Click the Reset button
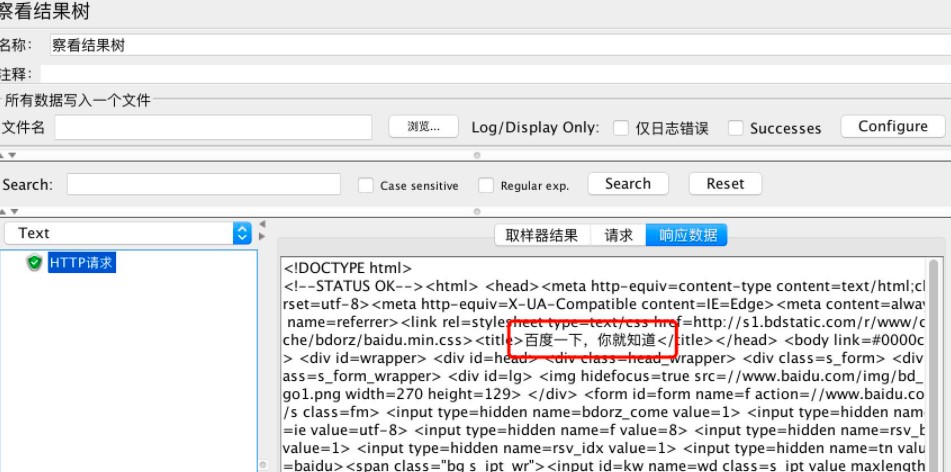This screenshot has width=951, height=472. [x=725, y=184]
